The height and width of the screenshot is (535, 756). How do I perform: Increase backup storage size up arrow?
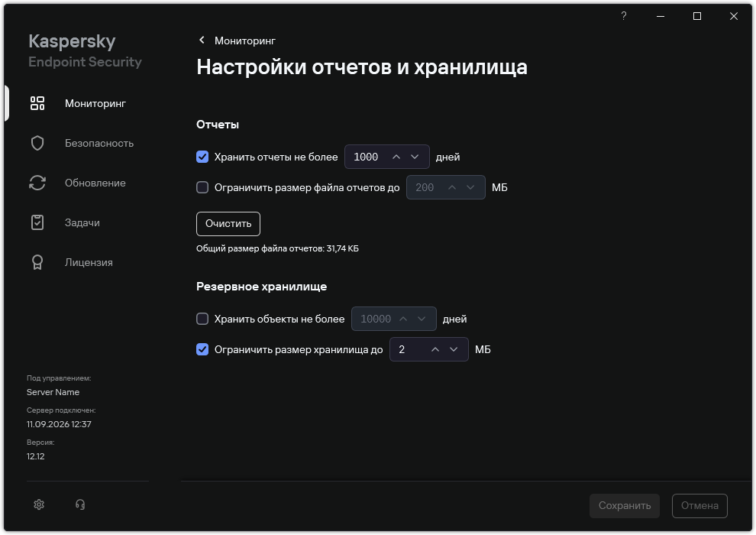click(435, 349)
